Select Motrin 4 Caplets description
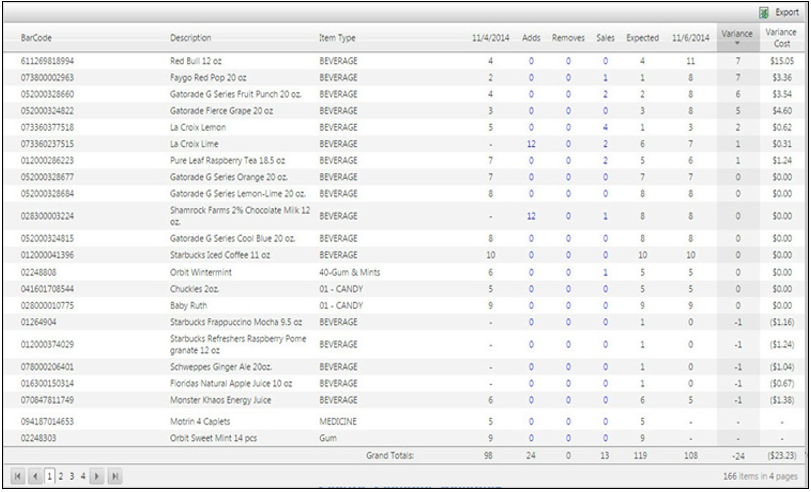The image size is (811, 492). click(x=200, y=421)
